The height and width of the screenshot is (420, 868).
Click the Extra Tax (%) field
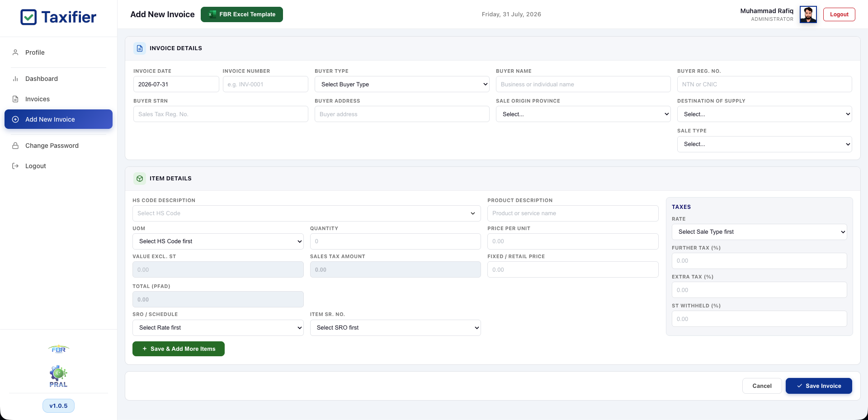759,290
